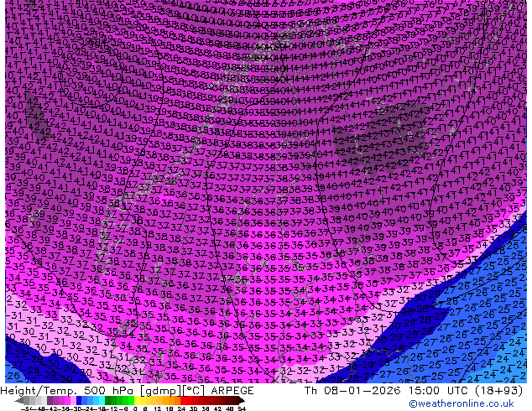Click the dark right arrow of color scale
This screenshot has height=411, width=532.
tap(242, 400)
